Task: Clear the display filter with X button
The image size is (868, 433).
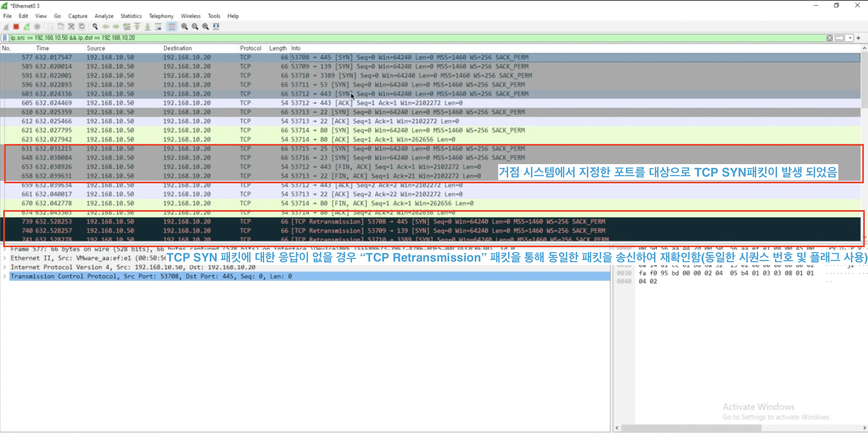Action: pos(829,38)
